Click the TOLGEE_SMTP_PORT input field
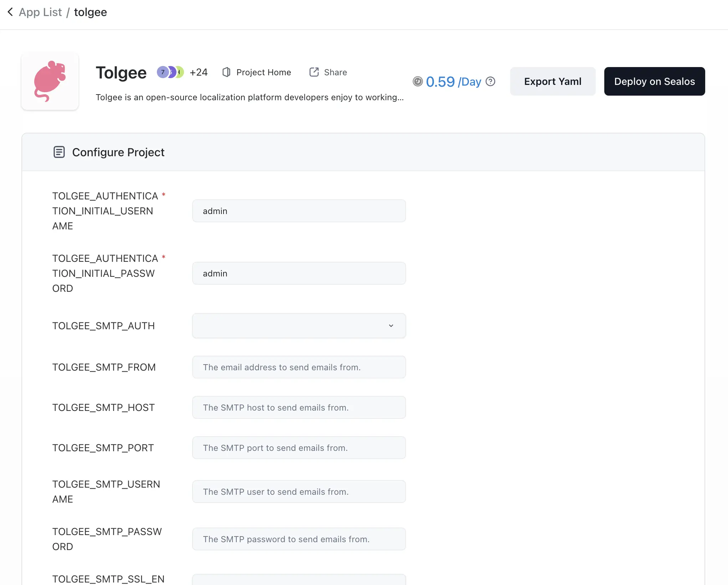728x585 pixels. tap(299, 448)
